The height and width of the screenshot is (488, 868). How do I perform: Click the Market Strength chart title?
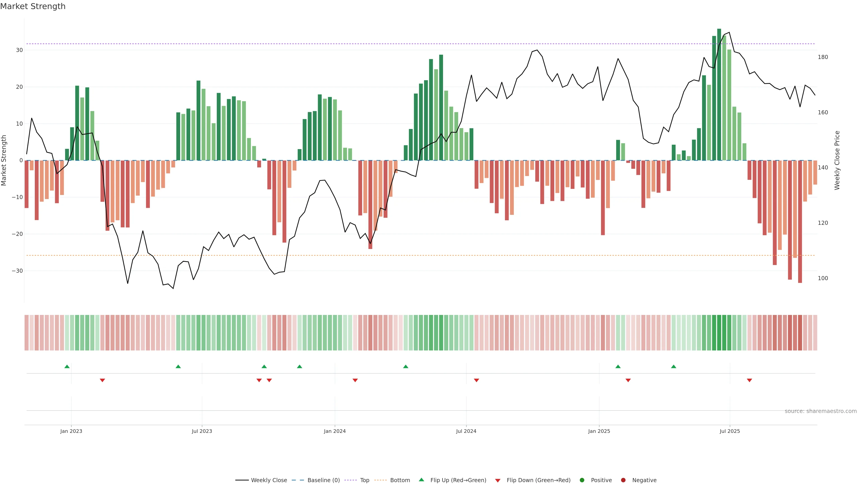pos(33,6)
